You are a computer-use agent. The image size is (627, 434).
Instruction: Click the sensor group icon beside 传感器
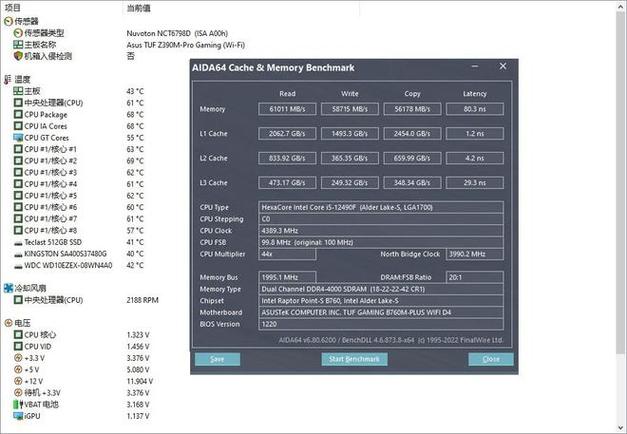[x=8, y=21]
